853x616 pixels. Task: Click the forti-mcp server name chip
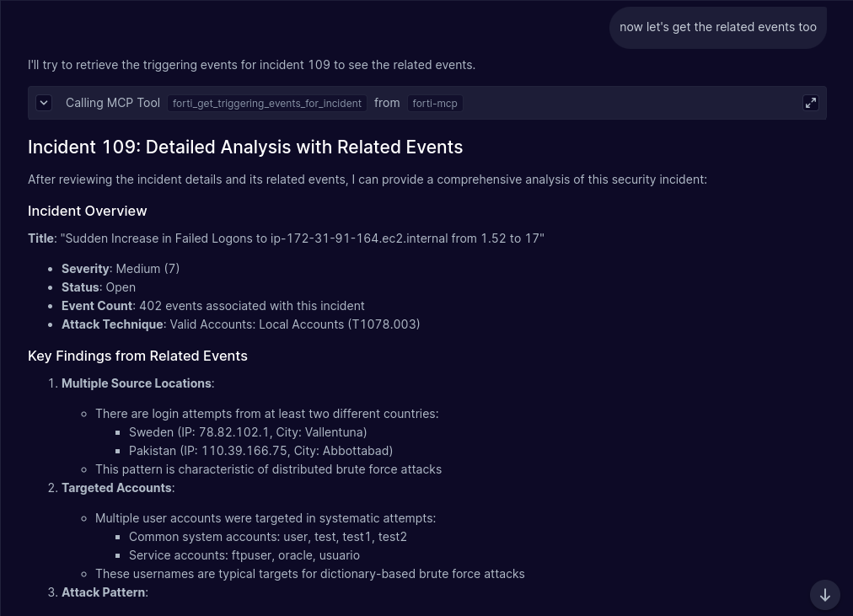coord(435,104)
